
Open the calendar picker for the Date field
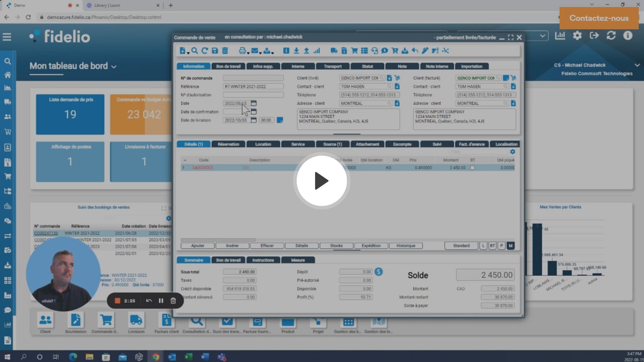(254, 103)
